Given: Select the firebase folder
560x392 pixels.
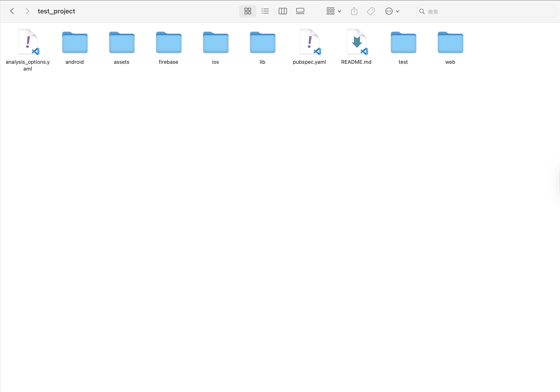Looking at the screenshot, I should click(x=169, y=42).
